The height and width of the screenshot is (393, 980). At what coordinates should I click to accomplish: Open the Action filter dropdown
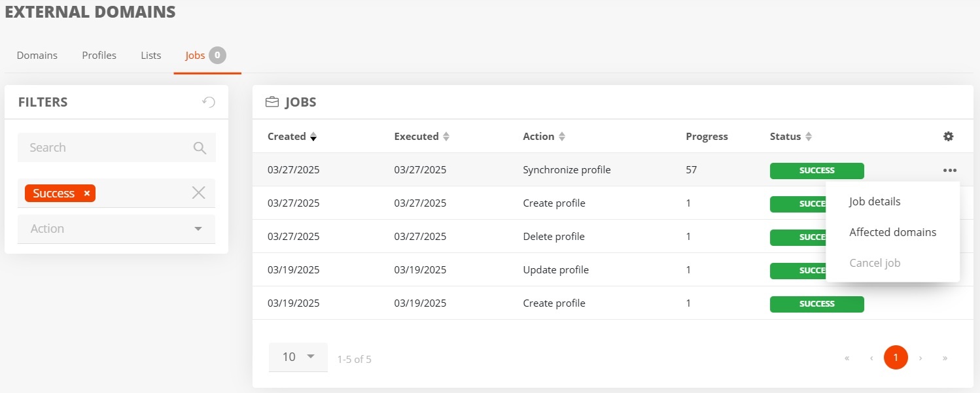pos(116,229)
